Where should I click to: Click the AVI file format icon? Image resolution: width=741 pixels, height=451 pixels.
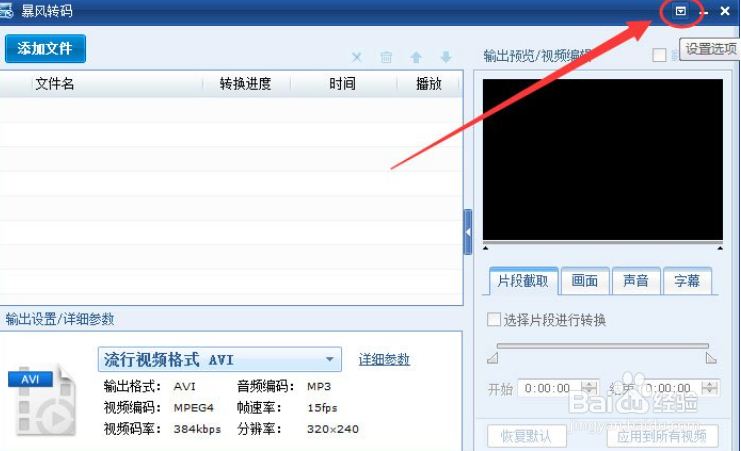[x=42, y=400]
